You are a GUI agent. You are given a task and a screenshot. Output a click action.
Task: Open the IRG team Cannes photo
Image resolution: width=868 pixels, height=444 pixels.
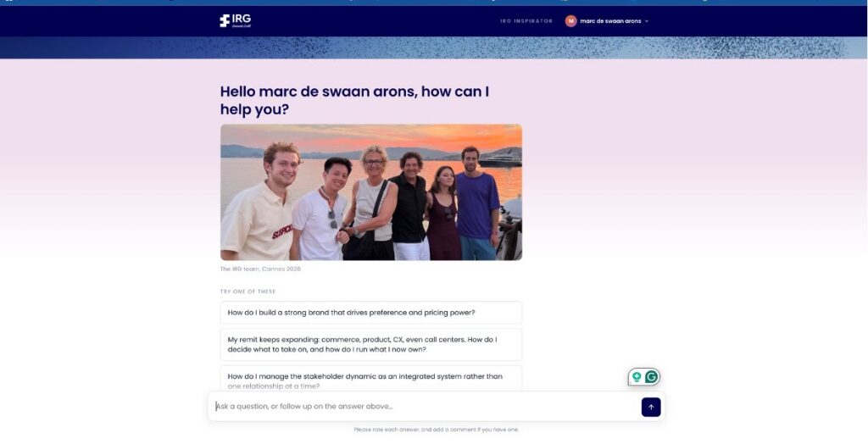pos(371,192)
